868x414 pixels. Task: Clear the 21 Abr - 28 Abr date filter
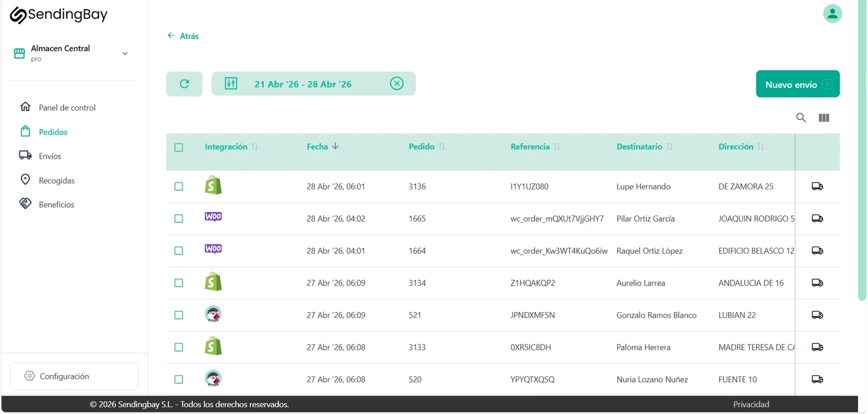pyautogui.click(x=396, y=83)
